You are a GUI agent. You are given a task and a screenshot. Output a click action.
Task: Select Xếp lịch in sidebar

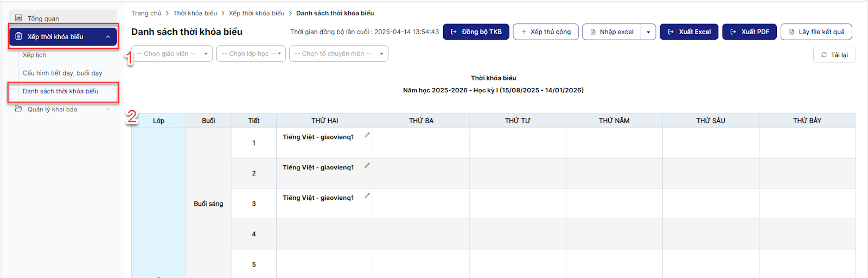(x=34, y=55)
